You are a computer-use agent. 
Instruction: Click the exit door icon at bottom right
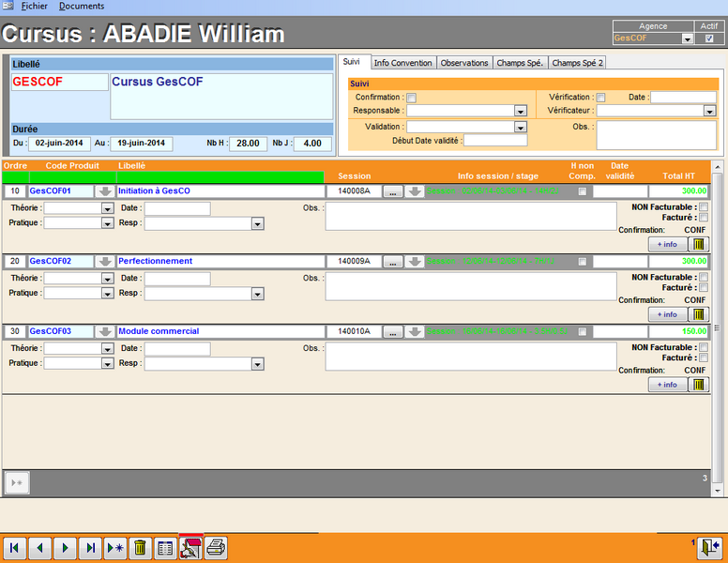(x=709, y=547)
